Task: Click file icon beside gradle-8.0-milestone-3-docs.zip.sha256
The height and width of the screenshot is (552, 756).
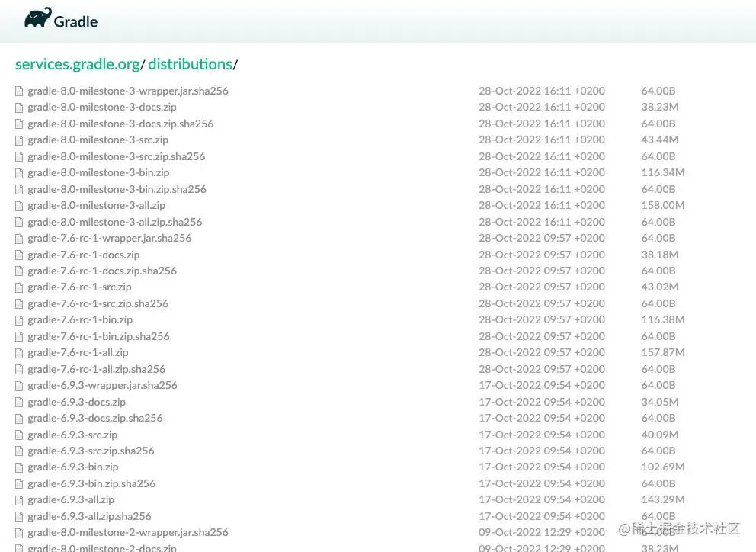Action: click(19, 124)
